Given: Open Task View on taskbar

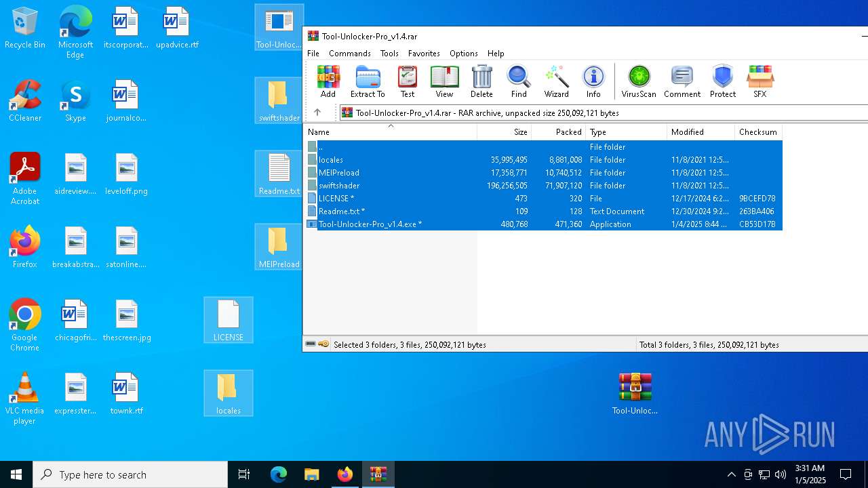Looking at the screenshot, I should pyautogui.click(x=244, y=474).
